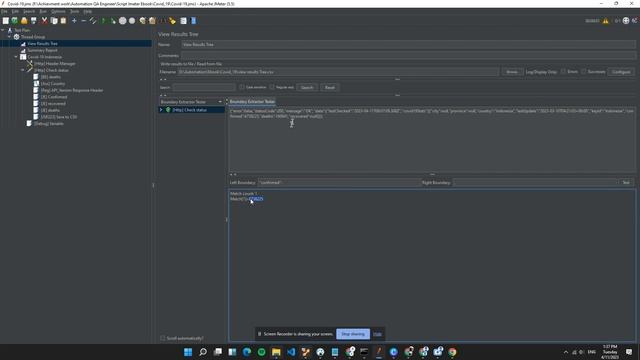Select Summary Report in the tree
640x360 pixels.
[x=42, y=50]
